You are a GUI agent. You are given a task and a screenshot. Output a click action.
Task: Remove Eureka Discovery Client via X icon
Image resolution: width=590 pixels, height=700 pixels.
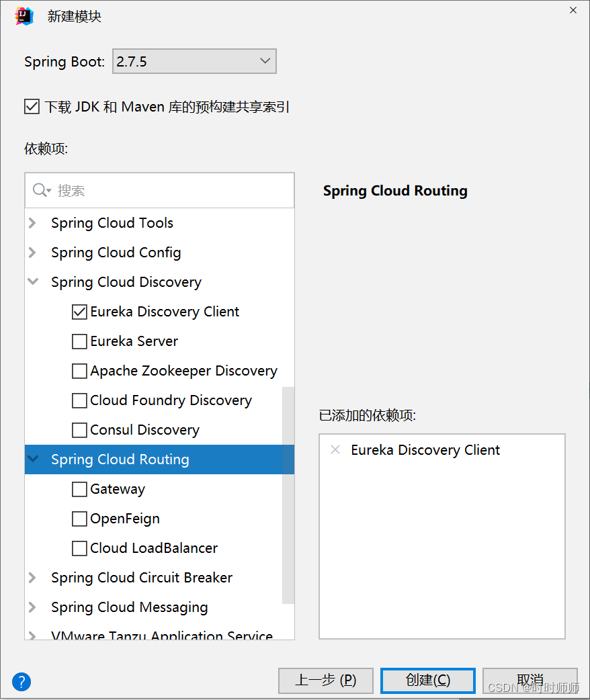tap(335, 449)
